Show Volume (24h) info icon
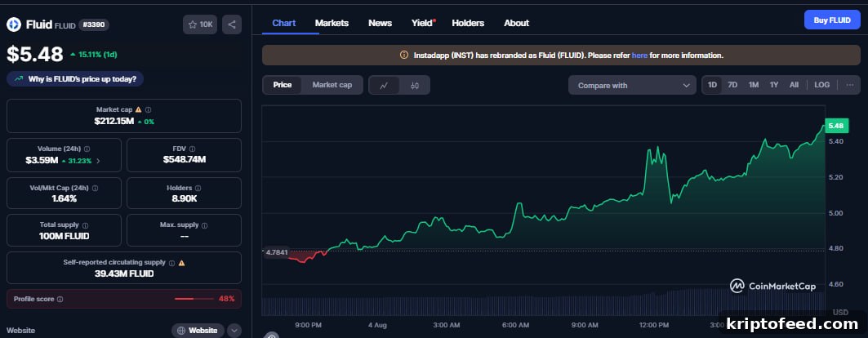Viewport: 868px width, 338px height. coord(87,149)
